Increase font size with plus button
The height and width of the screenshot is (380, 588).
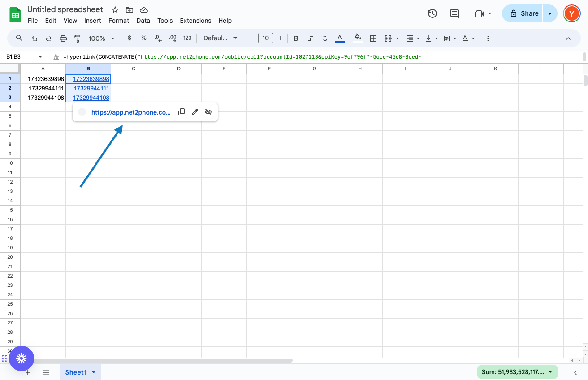pyautogui.click(x=280, y=38)
